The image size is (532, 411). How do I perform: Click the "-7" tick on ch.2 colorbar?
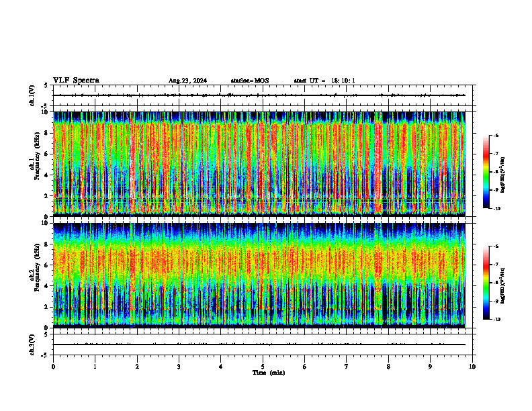pos(496,265)
